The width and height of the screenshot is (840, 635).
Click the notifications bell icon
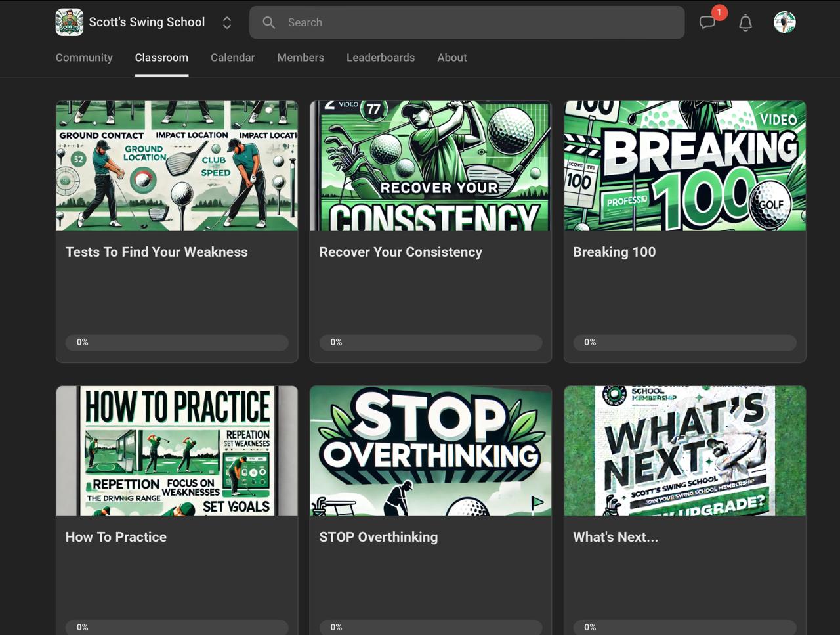(x=745, y=23)
